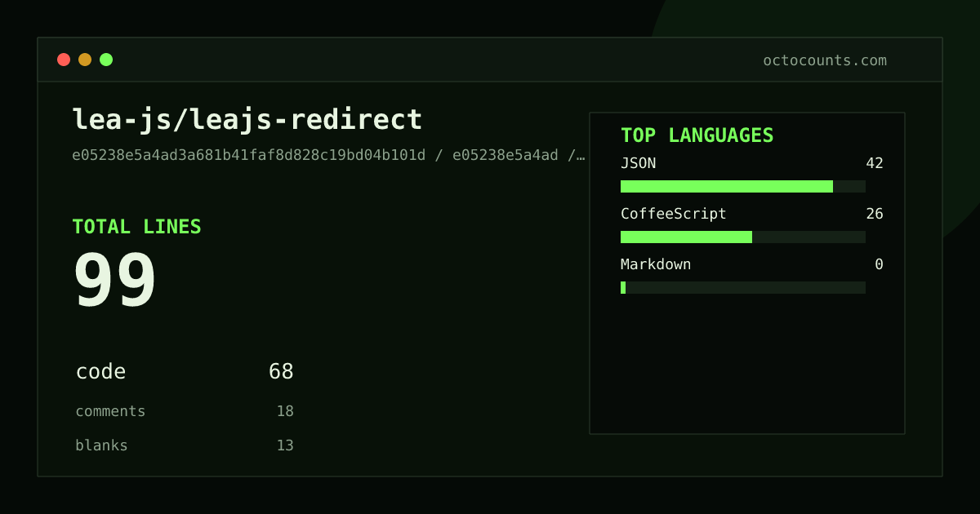The width and height of the screenshot is (980, 514).
Task: Click the Markdown language label
Action: click(x=656, y=264)
